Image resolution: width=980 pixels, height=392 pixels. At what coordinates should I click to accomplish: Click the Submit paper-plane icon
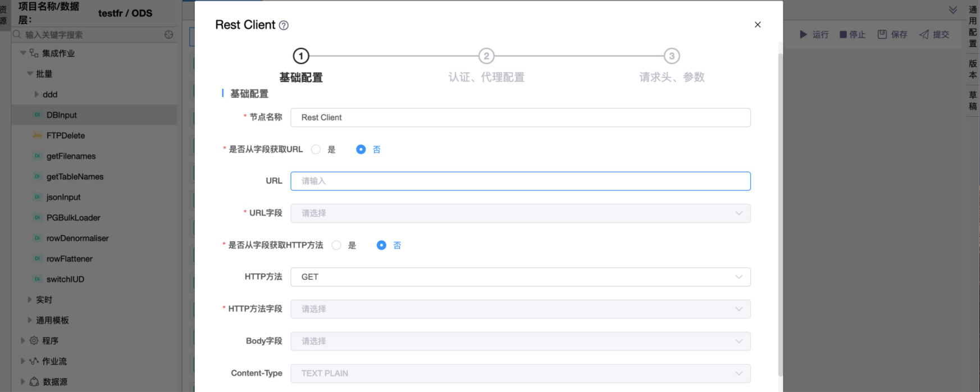(924, 34)
